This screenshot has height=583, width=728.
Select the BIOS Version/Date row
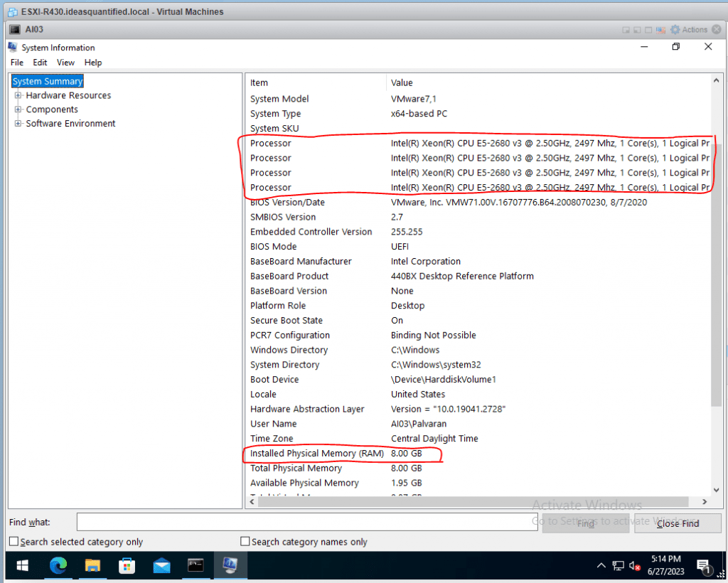(478, 203)
